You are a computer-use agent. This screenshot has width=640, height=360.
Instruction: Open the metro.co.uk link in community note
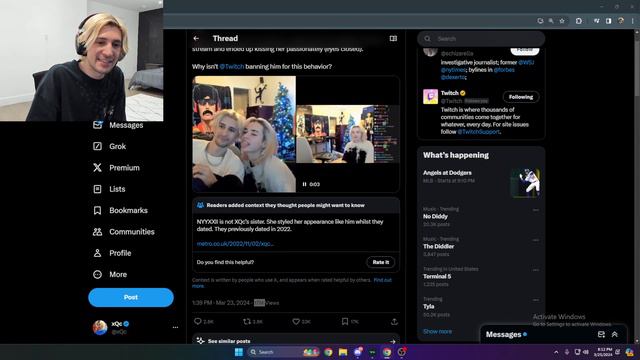point(235,244)
